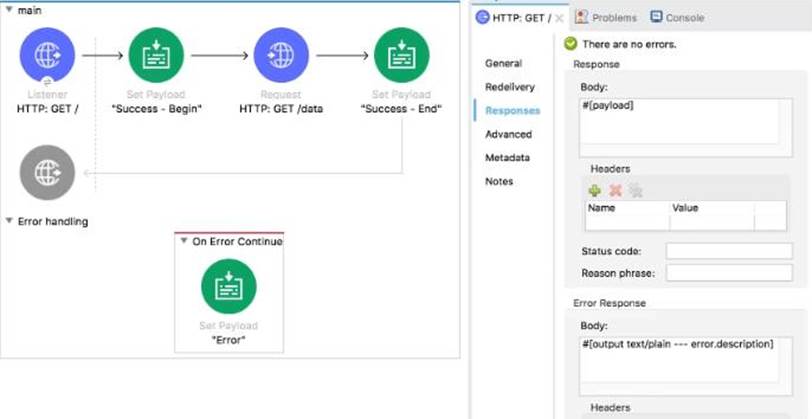Go to the Metadata section

pyautogui.click(x=507, y=158)
